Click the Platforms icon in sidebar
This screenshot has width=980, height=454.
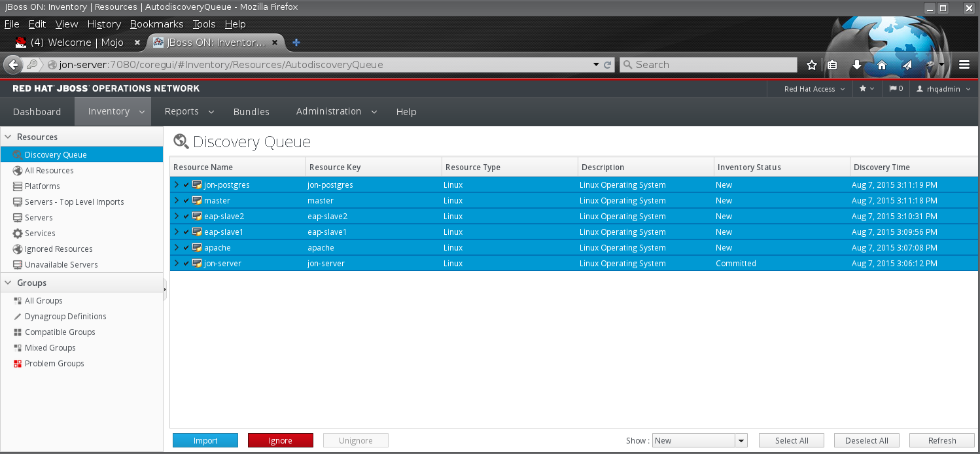pos(18,186)
